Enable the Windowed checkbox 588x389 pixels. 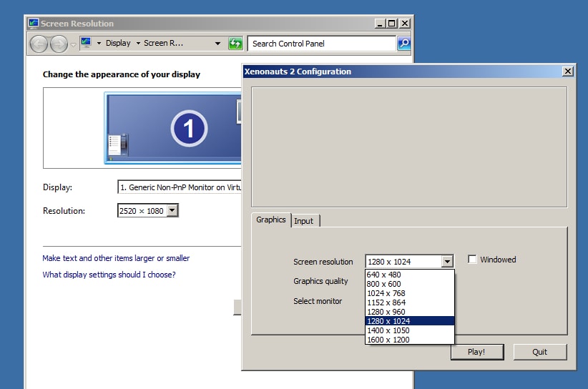pyautogui.click(x=472, y=260)
